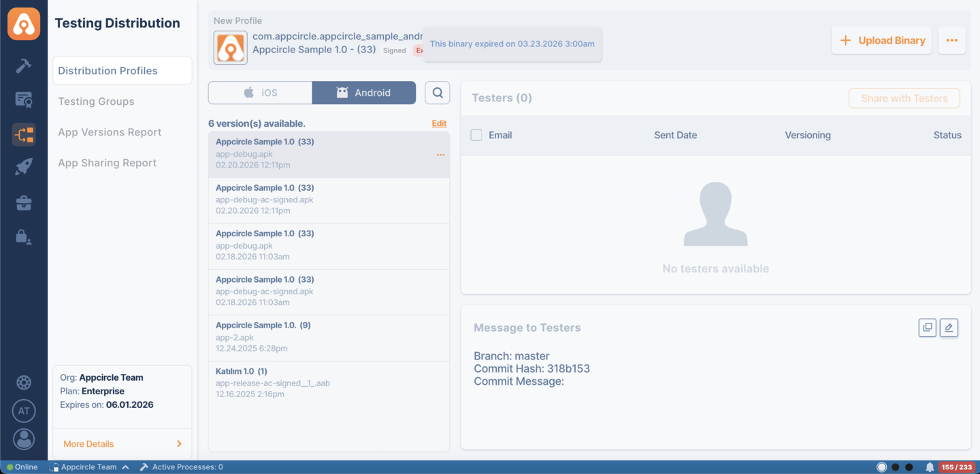Viewport: 980px width, 474px height.
Task: Open the Testing Distribution branch icon
Action: 24,134
